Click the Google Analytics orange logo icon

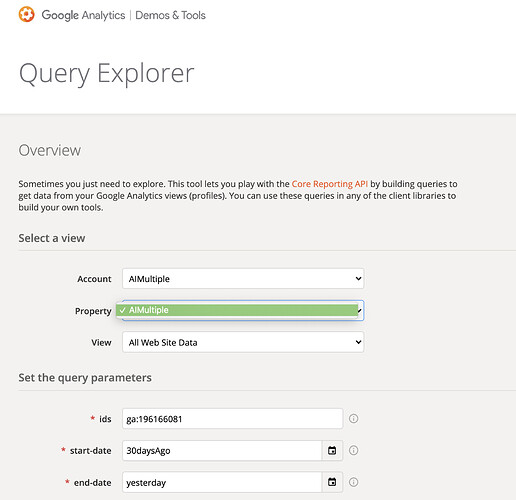26,15
